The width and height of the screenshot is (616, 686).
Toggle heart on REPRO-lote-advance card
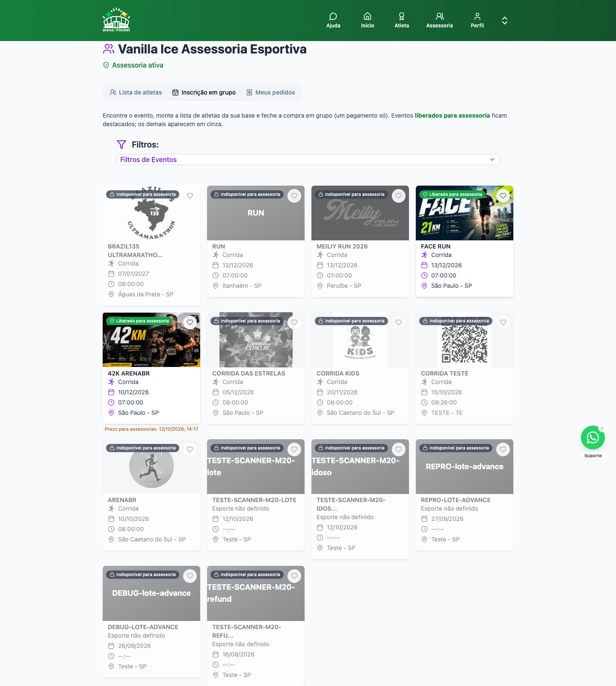coord(503,449)
